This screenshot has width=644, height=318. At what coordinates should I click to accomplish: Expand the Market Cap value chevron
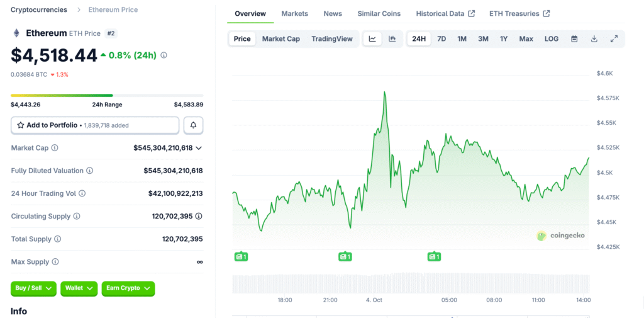tap(199, 148)
